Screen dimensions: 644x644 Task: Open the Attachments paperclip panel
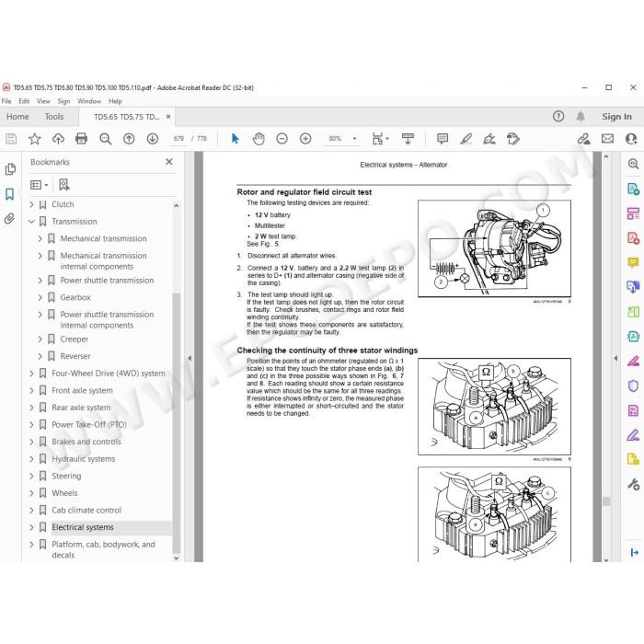coord(10,219)
